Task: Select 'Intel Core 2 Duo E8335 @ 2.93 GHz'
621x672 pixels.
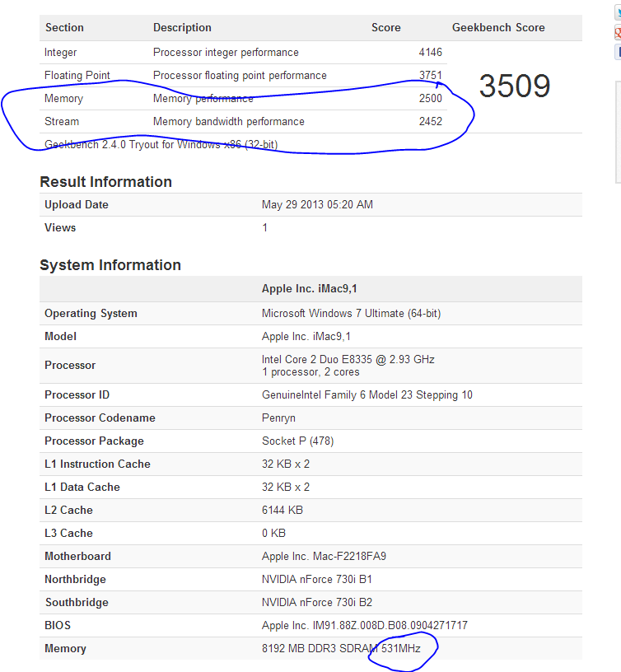Action: point(348,360)
